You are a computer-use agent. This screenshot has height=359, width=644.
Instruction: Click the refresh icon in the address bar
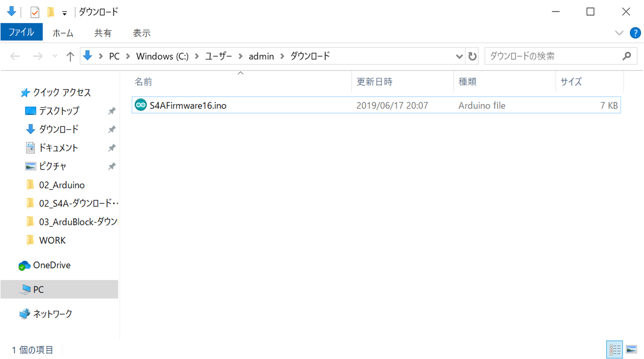[472, 56]
